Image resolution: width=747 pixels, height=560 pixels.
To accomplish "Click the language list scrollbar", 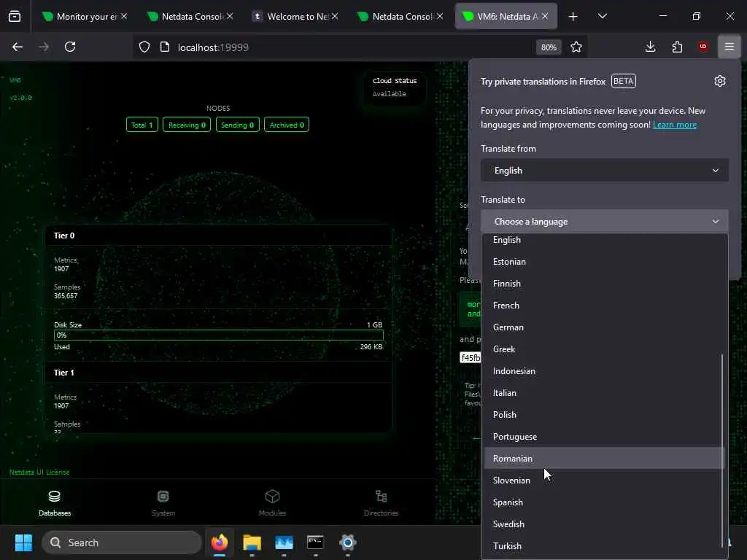I will tap(723, 452).
